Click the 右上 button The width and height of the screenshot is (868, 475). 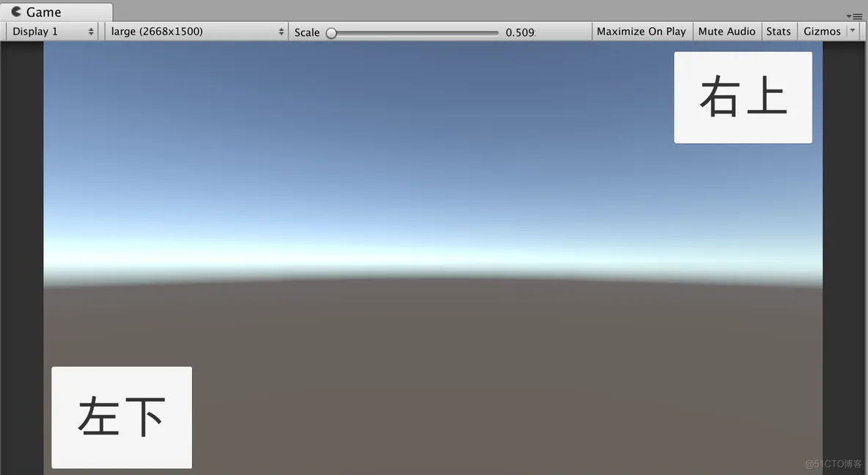(x=743, y=97)
